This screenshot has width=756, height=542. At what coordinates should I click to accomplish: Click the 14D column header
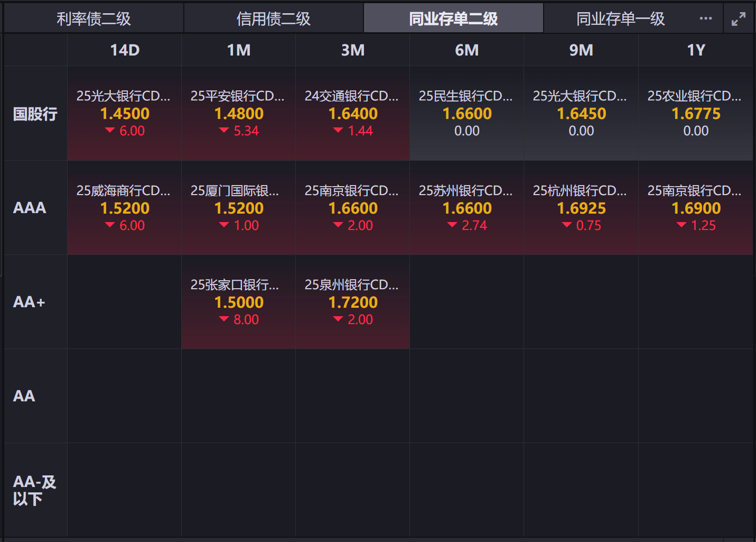click(125, 50)
